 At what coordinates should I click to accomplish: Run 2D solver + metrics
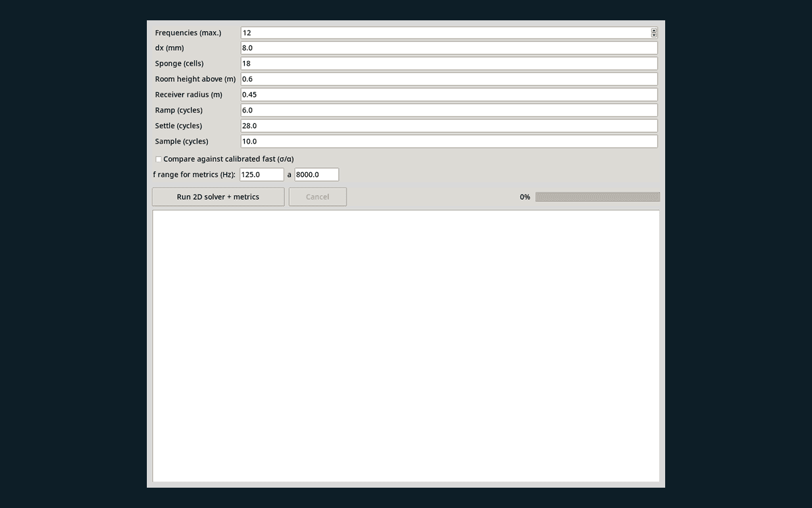pyautogui.click(x=218, y=197)
